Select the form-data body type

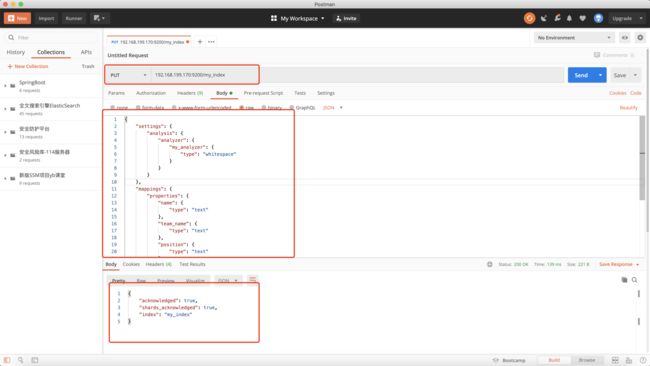[x=150, y=107]
